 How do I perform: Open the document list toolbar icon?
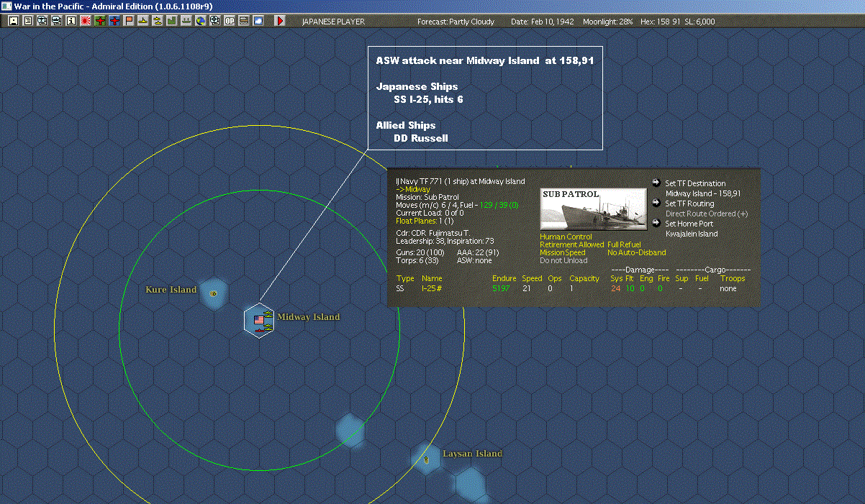pos(28,21)
